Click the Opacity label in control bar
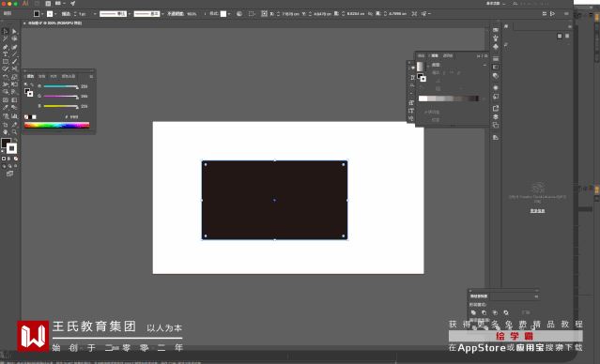Viewport: 600px width, 364px height. click(x=176, y=14)
